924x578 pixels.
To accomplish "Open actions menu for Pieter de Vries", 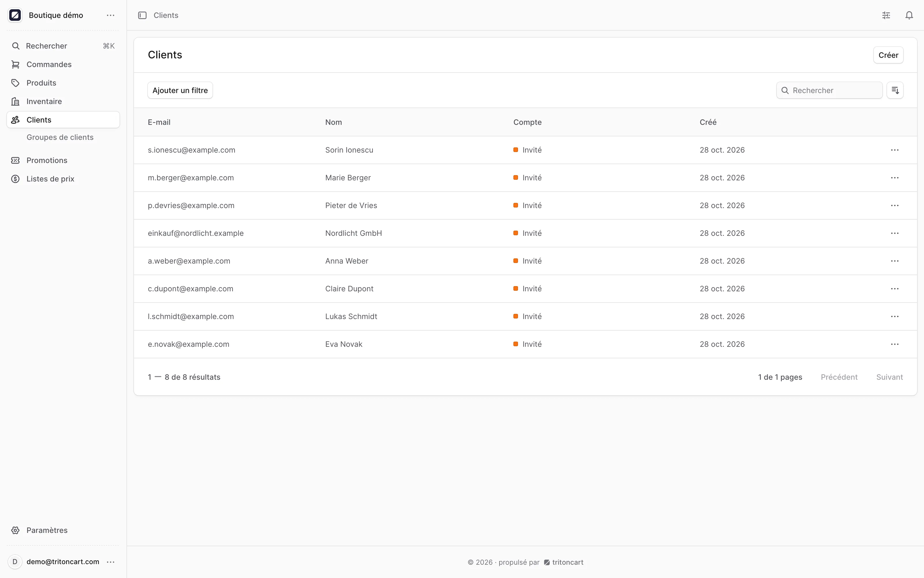I will pyautogui.click(x=895, y=205).
